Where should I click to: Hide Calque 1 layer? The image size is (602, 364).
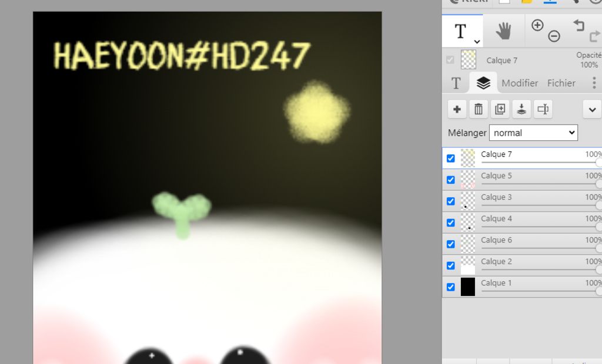click(451, 287)
